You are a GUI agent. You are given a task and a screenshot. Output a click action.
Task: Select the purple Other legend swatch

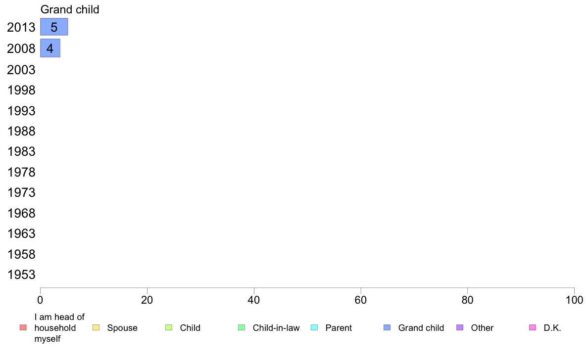[460, 327]
